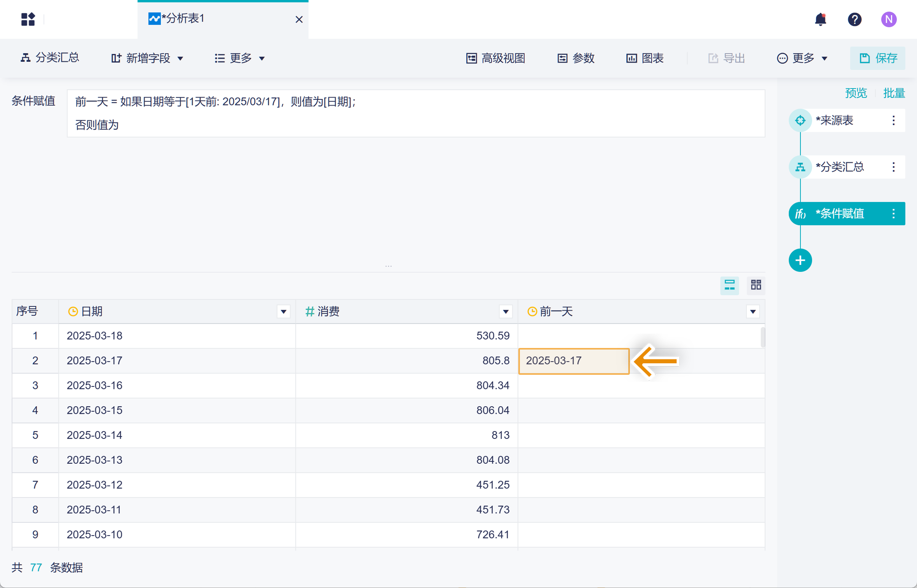This screenshot has width=917, height=588.
Task: Open the app grid home icon
Action: (x=28, y=19)
